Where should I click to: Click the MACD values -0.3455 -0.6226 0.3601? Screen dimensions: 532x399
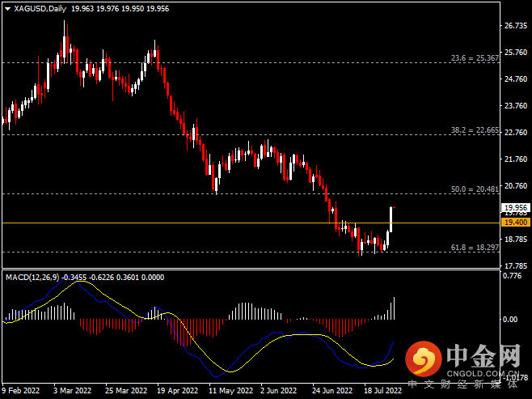coord(100,278)
